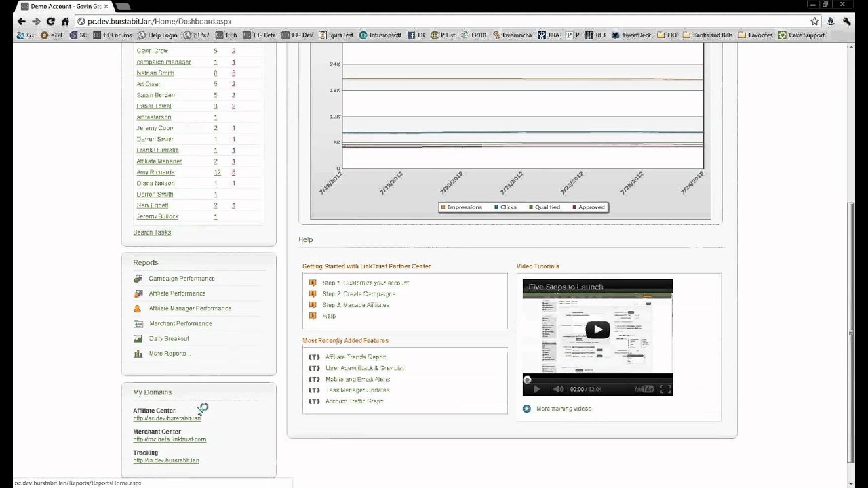Click the Search Tasks link
The width and height of the screenshot is (868, 488).
click(152, 232)
